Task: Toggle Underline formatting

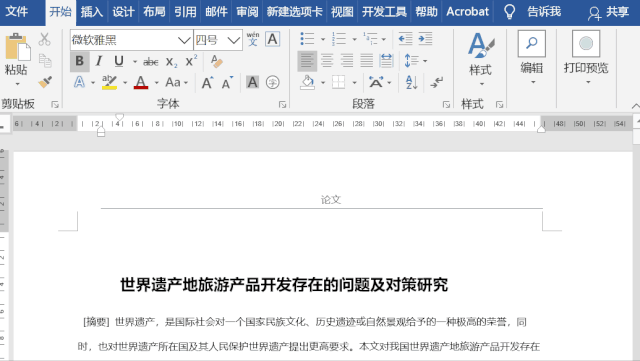Action: click(x=119, y=61)
